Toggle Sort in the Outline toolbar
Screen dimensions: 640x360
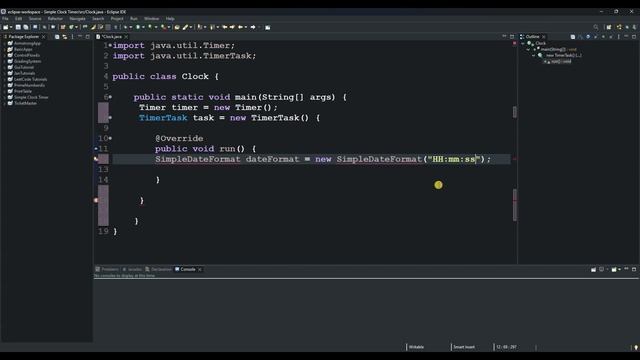[580, 37]
